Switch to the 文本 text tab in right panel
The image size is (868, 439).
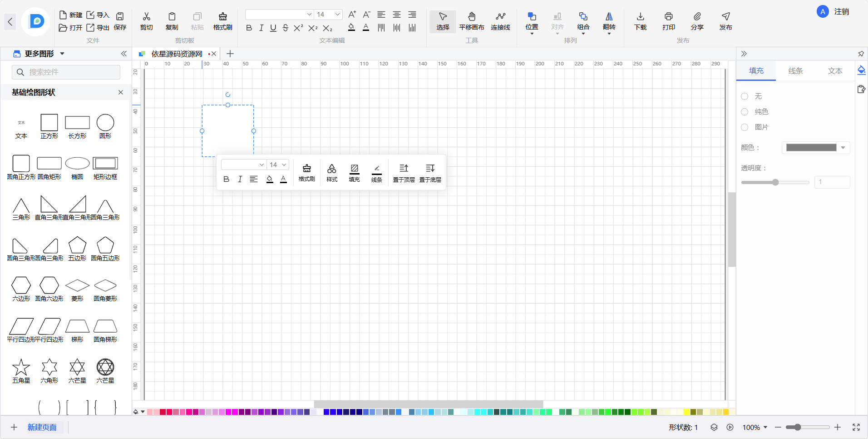[x=834, y=71]
